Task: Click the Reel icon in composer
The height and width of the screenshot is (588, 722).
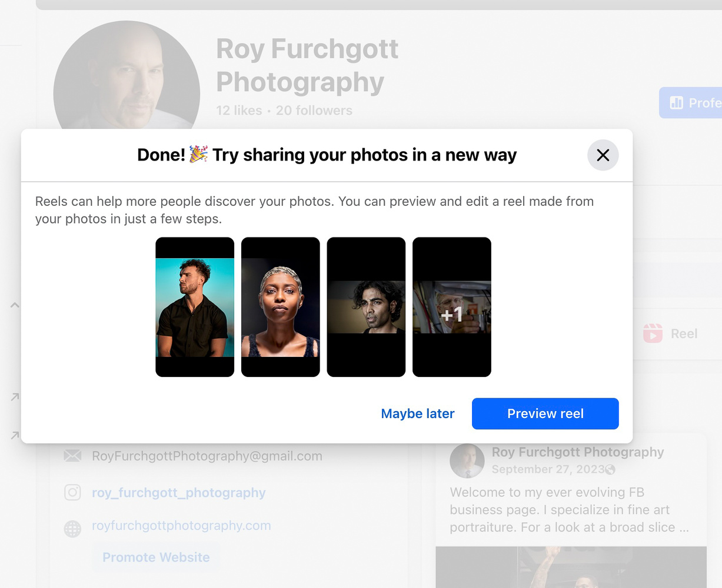Action: click(653, 333)
